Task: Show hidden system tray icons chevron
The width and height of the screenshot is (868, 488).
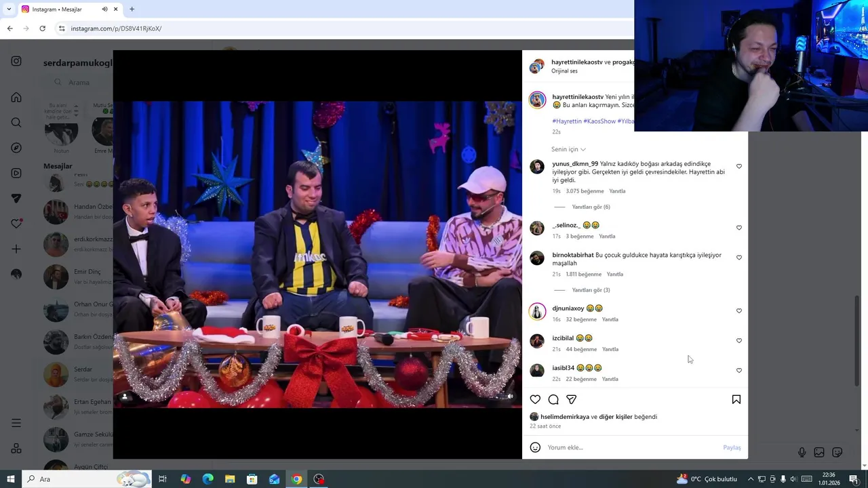Action: pyautogui.click(x=751, y=479)
